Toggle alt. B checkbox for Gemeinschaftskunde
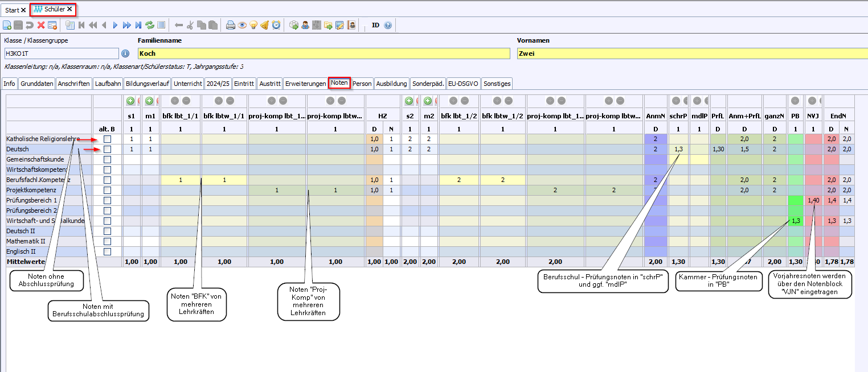 [107, 160]
